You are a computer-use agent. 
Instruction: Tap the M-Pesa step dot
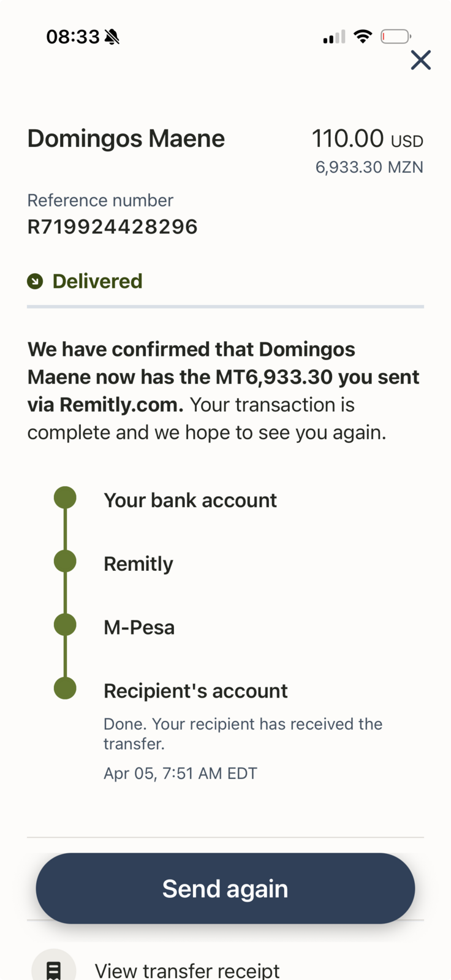65,625
